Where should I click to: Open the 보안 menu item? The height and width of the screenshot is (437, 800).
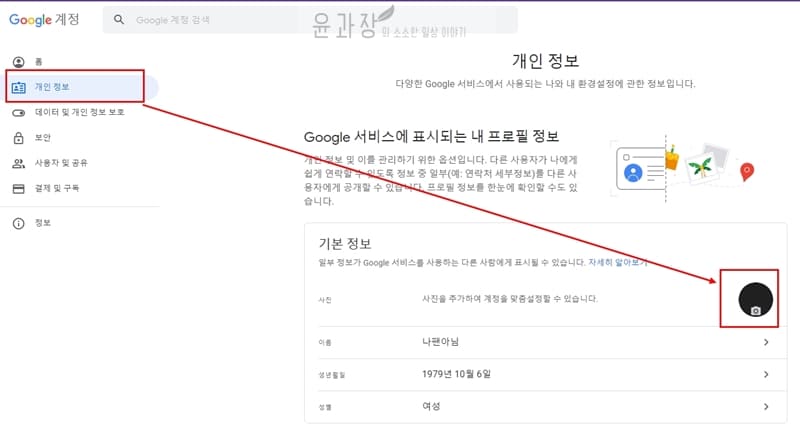(43, 138)
